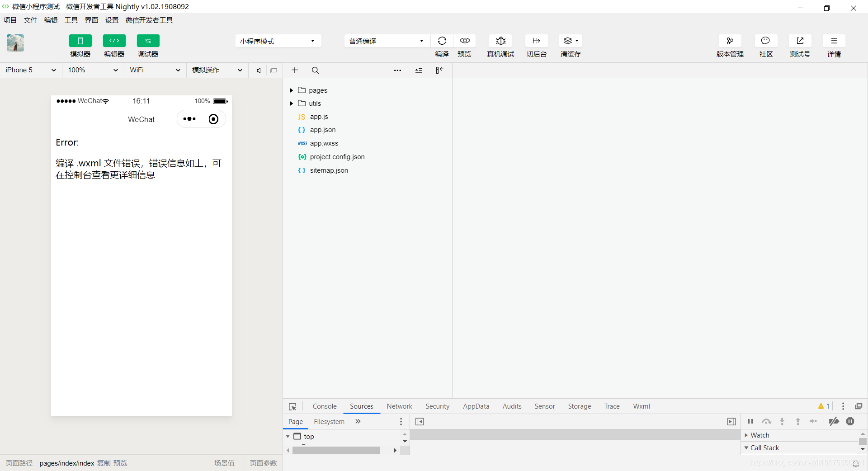
Task: Toggle the simulator panel button
Action: pos(80,41)
